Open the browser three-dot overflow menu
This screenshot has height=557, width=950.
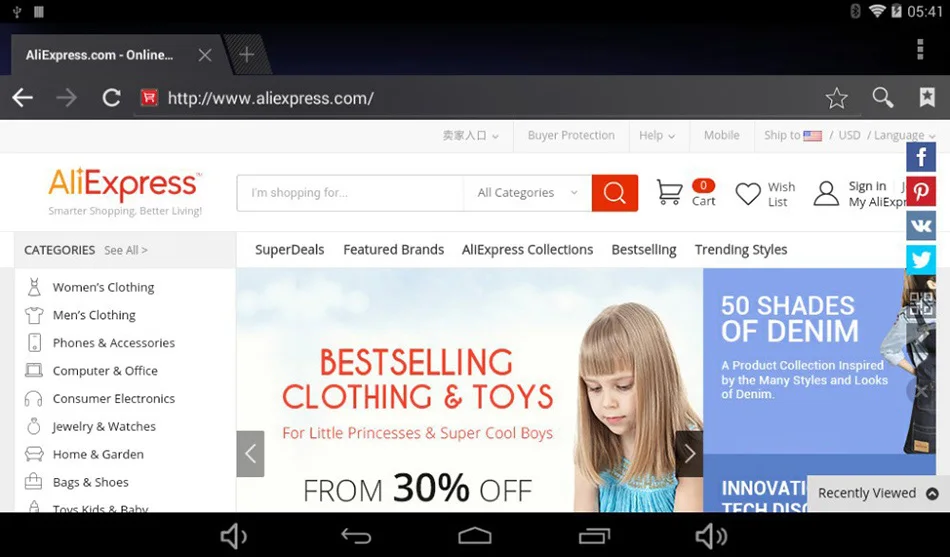[x=920, y=49]
